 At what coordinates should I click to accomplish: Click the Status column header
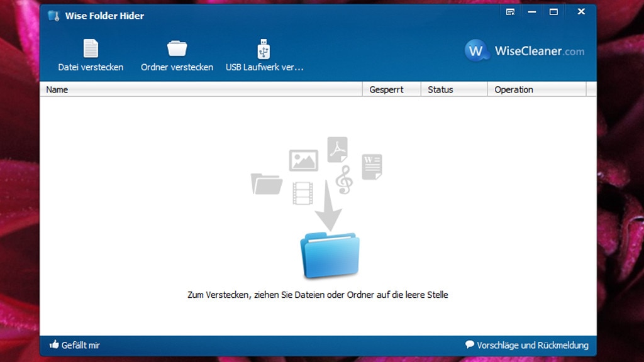454,89
